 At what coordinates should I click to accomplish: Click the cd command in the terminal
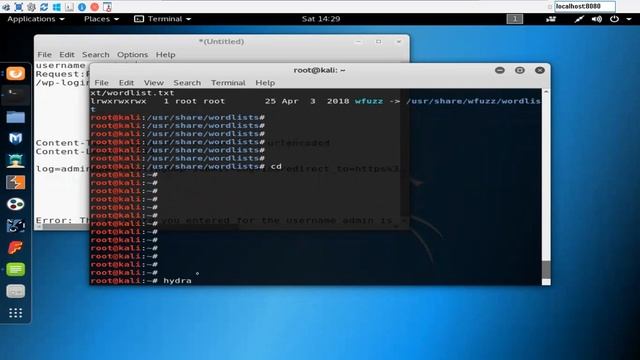click(x=276, y=167)
